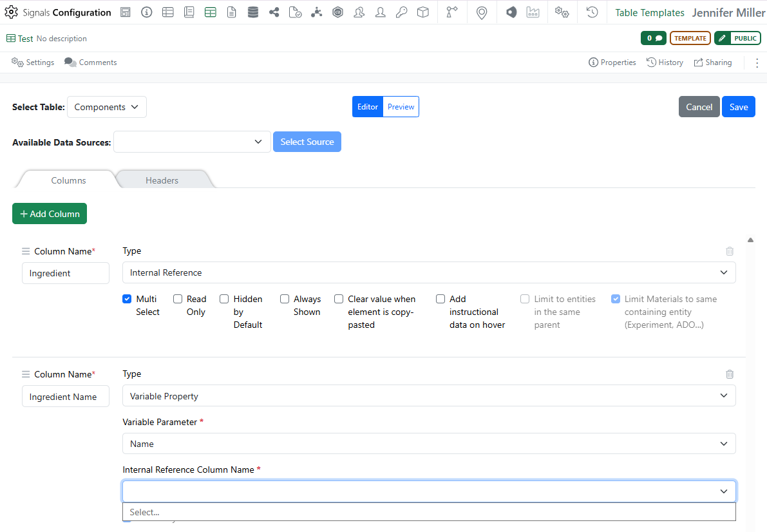767x532 pixels.
Task: Delete the Ingredient column with trash icon
Action: coord(730,251)
